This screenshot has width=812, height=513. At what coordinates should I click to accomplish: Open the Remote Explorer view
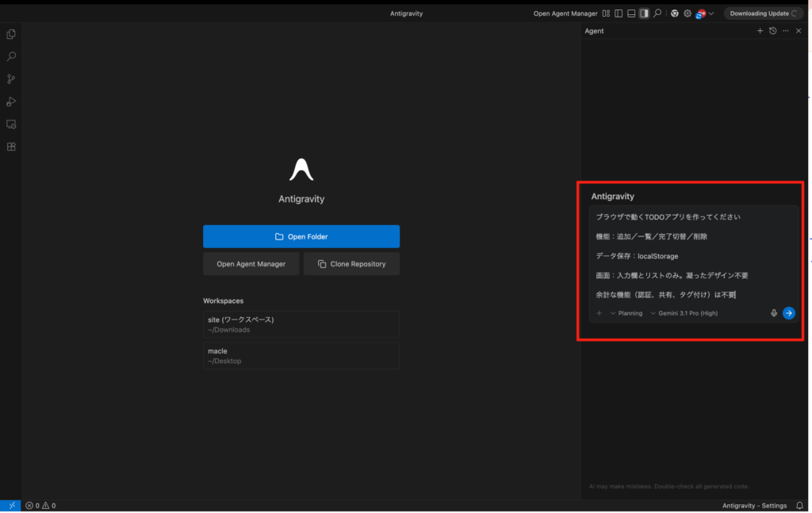click(11, 124)
